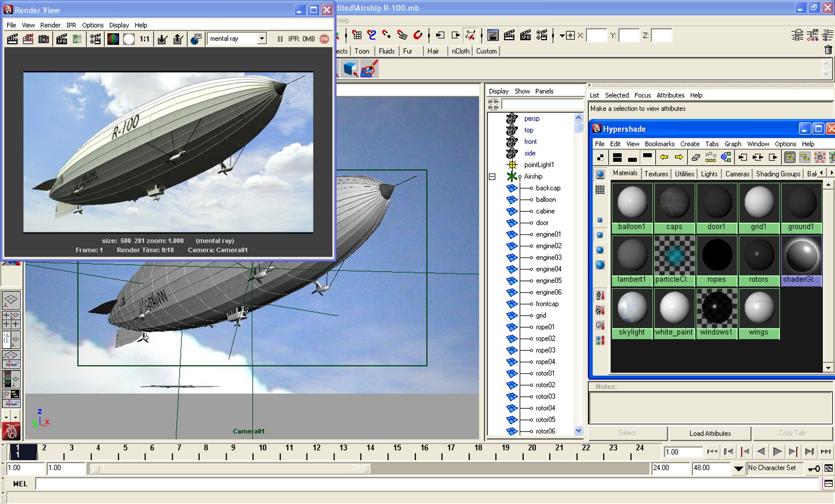Open the input box mode dropdown arrow
The image size is (835, 504).
562,35
